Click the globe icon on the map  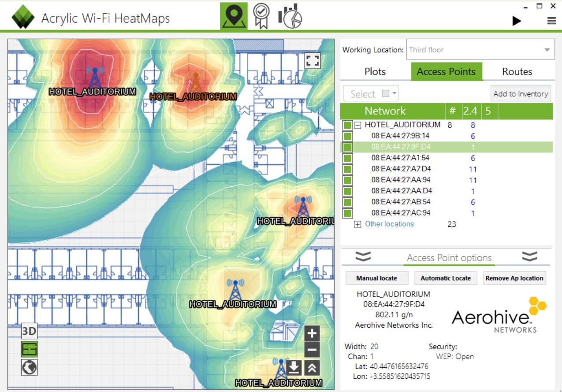pyautogui.click(x=29, y=367)
